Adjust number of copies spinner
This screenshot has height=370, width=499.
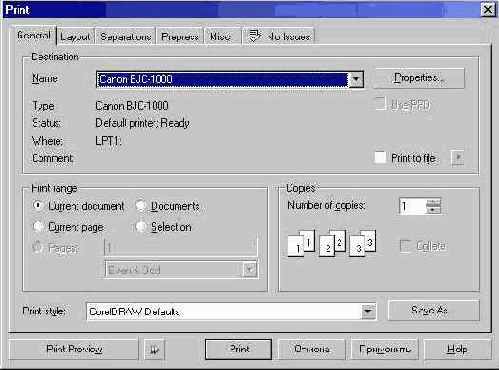(433, 206)
